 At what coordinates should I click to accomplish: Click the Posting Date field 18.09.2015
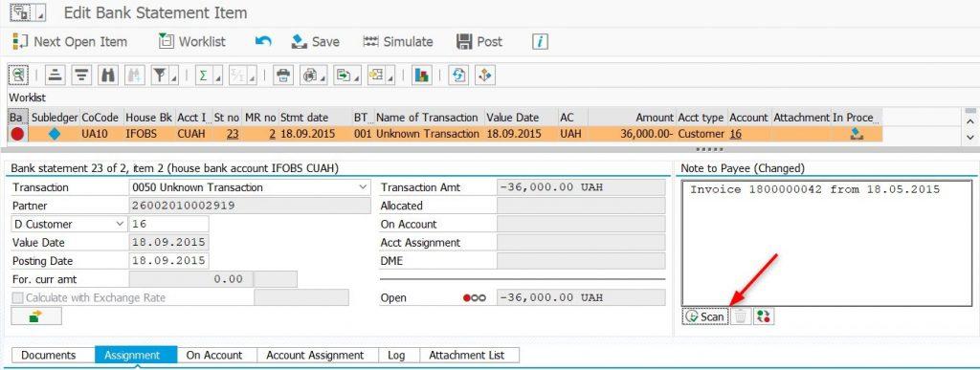click(168, 261)
